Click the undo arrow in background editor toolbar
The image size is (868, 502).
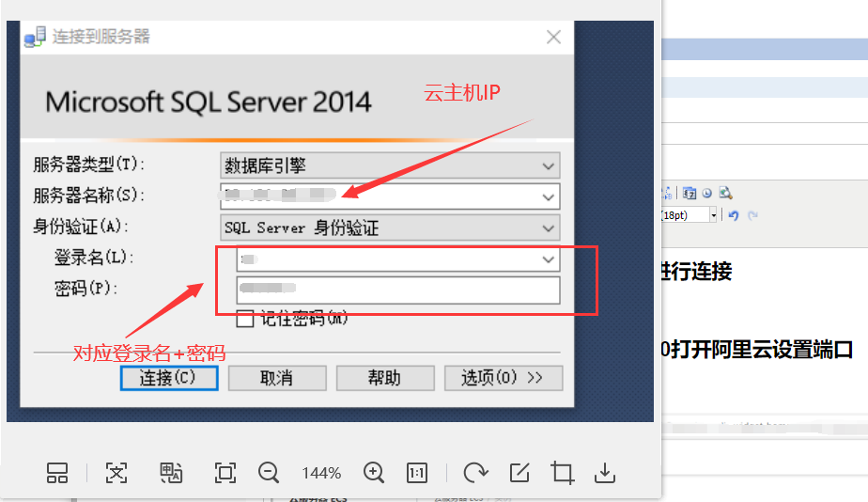(734, 215)
